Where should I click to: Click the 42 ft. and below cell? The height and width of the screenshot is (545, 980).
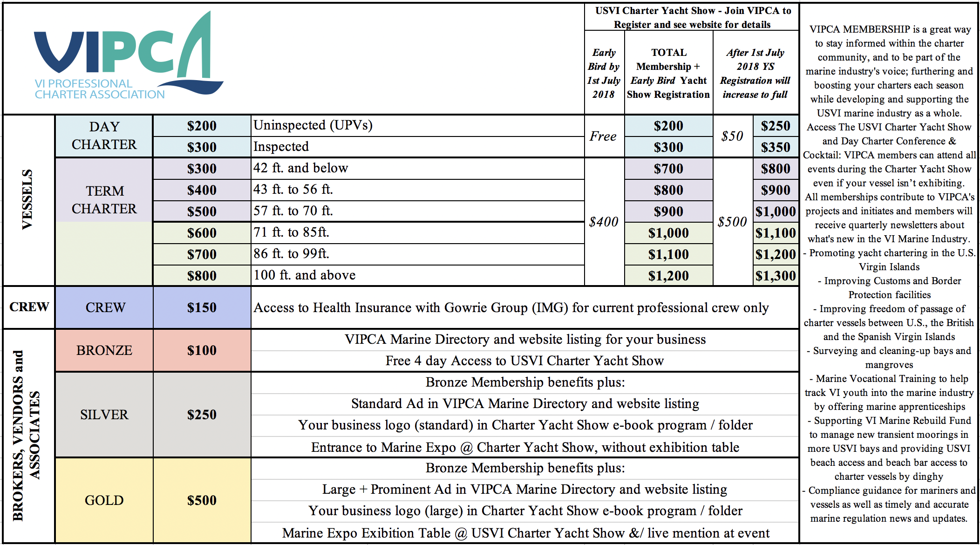coord(417,168)
